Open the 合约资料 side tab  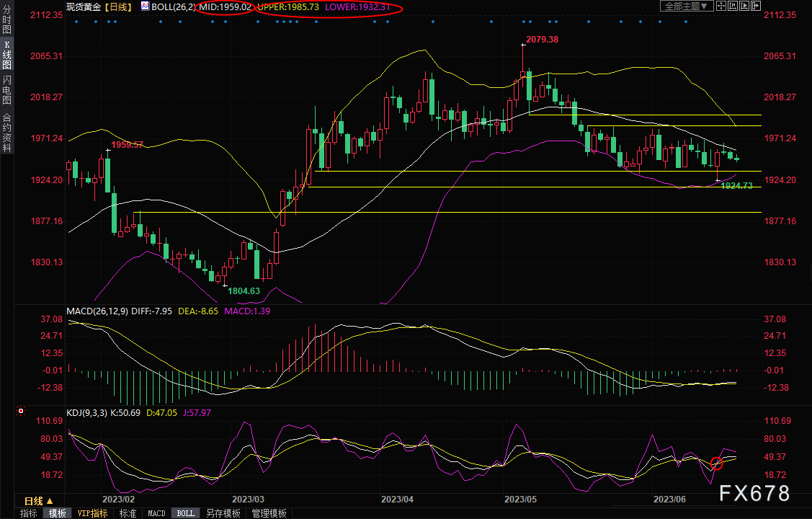tap(6, 132)
